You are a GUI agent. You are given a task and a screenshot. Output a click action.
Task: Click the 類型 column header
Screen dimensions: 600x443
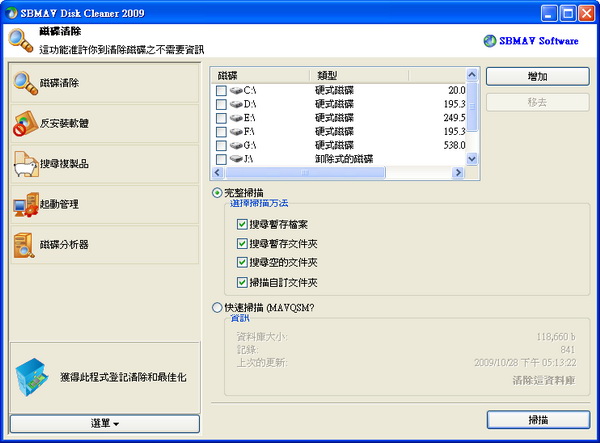coord(330,76)
